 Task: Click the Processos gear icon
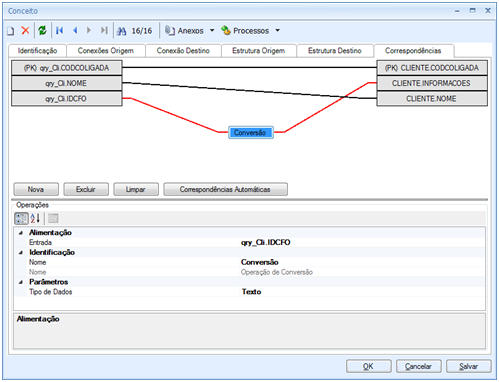pos(226,31)
